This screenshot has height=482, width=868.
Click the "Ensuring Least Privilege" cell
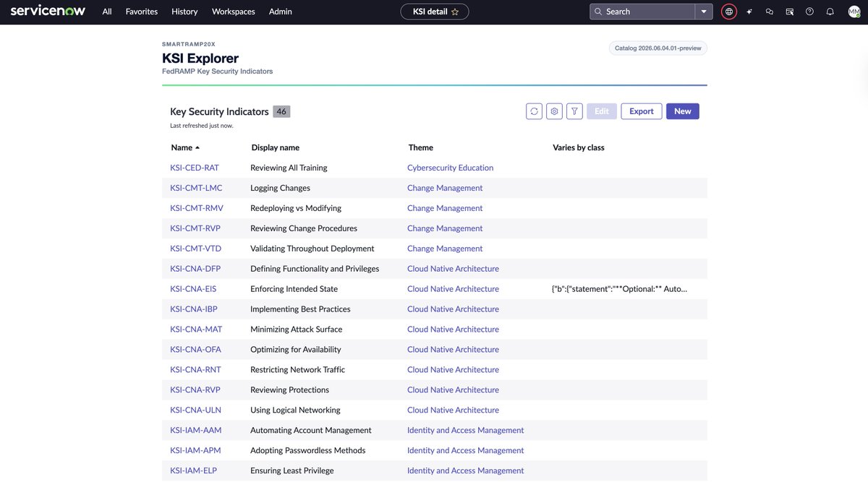[x=292, y=471]
